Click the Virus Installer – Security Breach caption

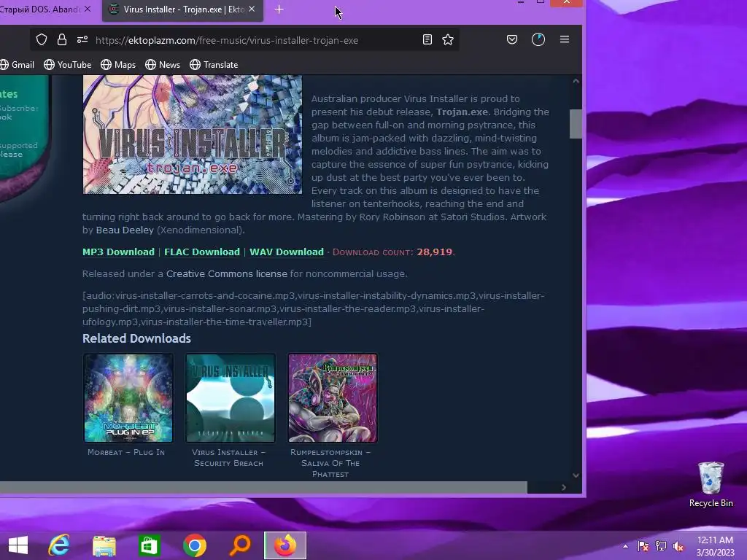point(228,458)
